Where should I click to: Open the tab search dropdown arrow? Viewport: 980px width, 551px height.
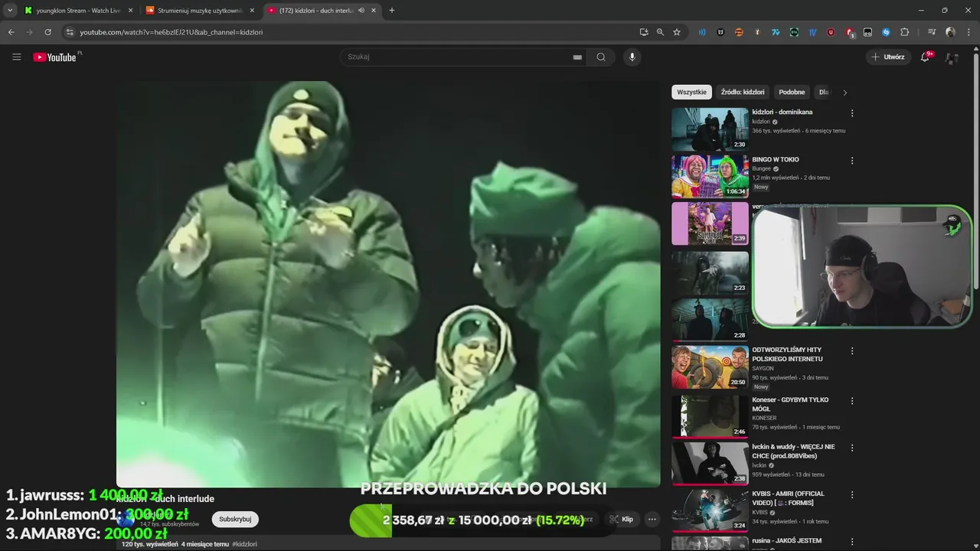click(x=10, y=11)
